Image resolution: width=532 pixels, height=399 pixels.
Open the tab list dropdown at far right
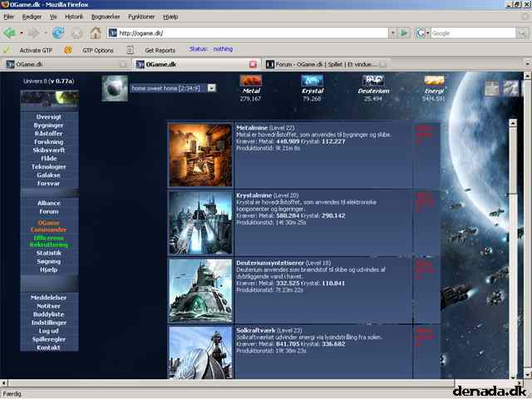coord(527,63)
